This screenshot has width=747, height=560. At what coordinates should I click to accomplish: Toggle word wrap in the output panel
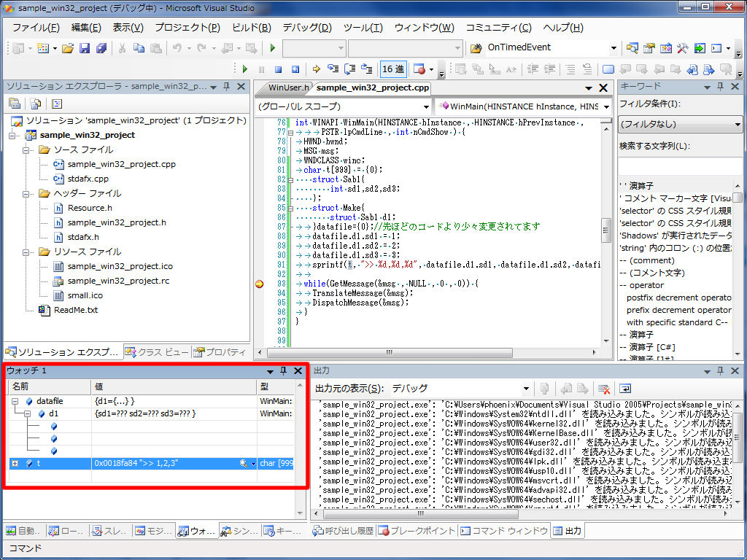(x=625, y=389)
